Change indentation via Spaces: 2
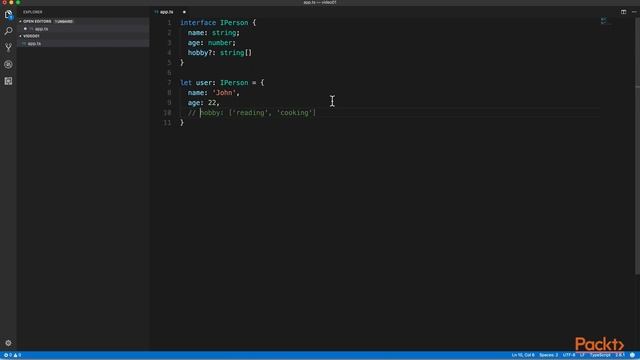 pyautogui.click(x=549, y=355)
